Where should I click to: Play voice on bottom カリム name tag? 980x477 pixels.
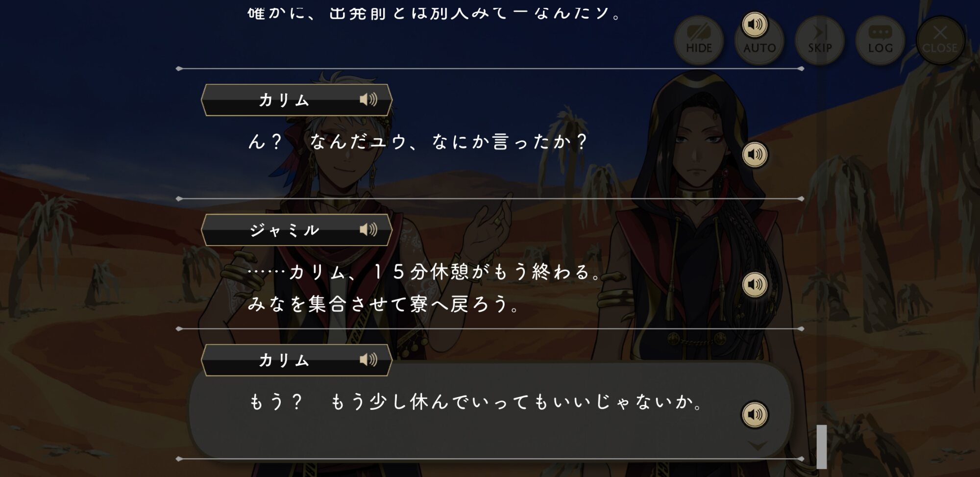pos(368,360)
